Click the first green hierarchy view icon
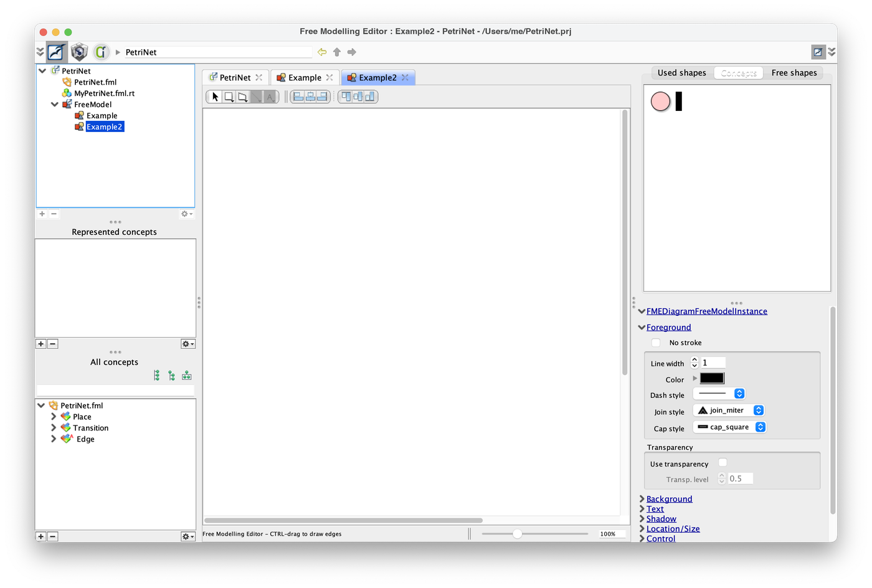872x588 pixels. (x=157, y=376)
